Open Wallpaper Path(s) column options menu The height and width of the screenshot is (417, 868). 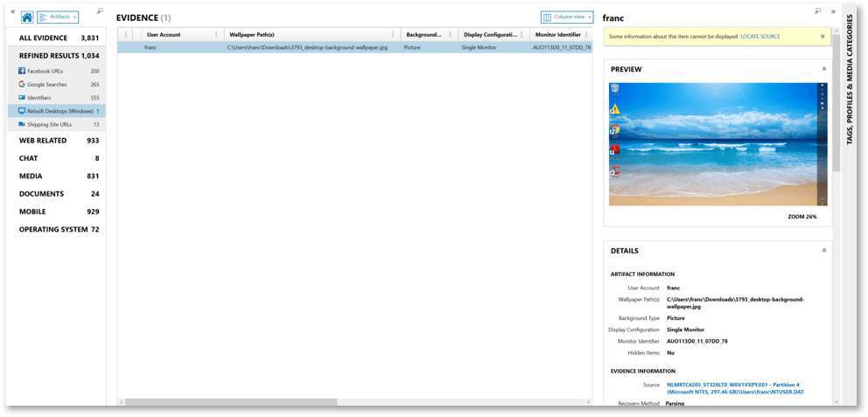(392, 35)
